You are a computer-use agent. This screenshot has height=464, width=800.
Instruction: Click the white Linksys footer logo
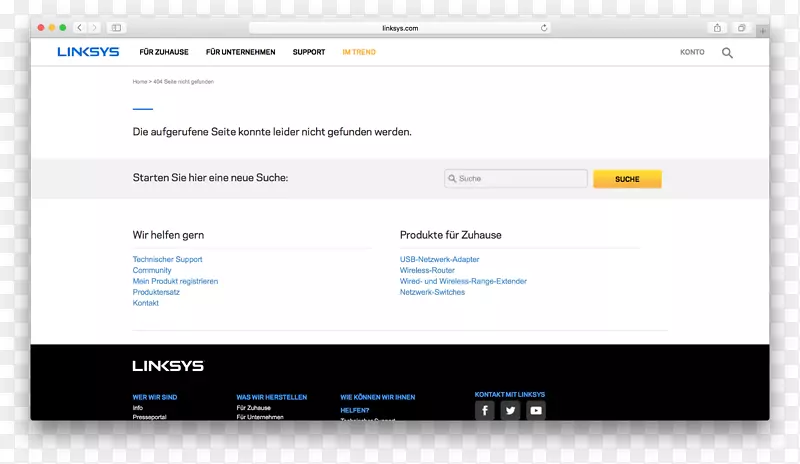[x=168, y=366]
